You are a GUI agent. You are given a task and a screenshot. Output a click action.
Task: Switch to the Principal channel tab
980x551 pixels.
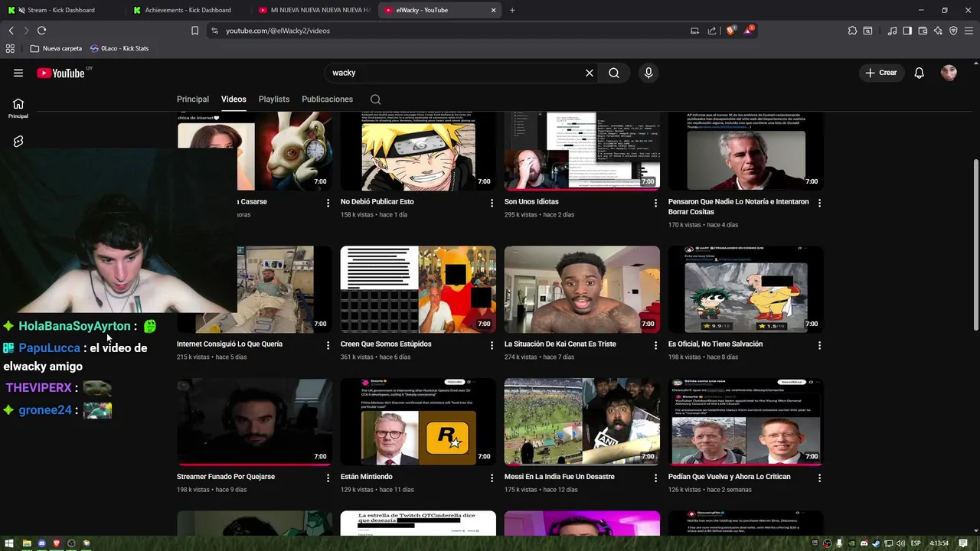[193, 99]
